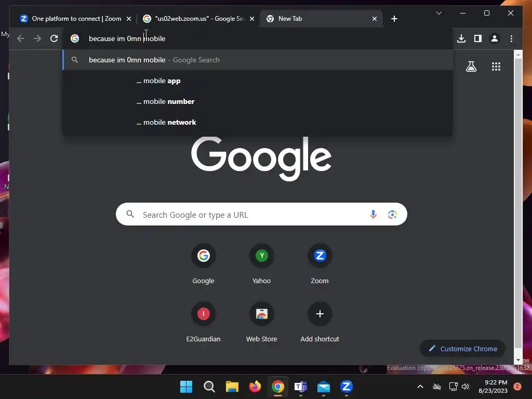This screenshot has width=532, height=399.
Task: Launch Firefox from the taskbar
Action: point(255,387)
